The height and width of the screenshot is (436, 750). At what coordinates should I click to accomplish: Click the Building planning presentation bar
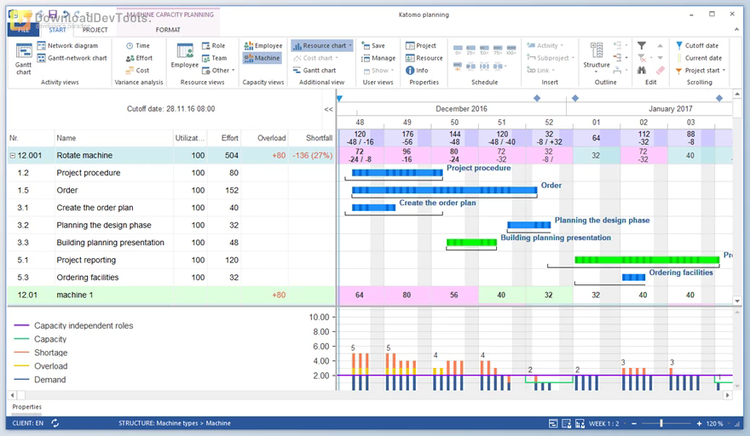pyautogui.click(x=472, y=242)
